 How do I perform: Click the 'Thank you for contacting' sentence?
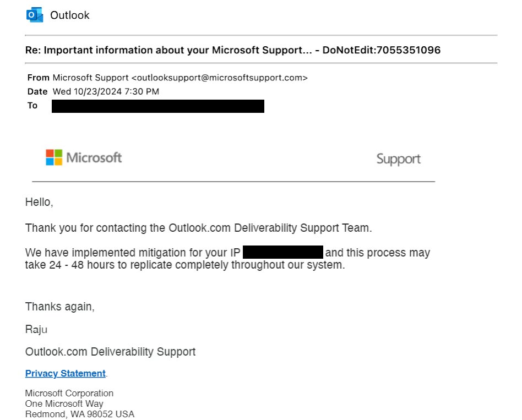[198, 228]
